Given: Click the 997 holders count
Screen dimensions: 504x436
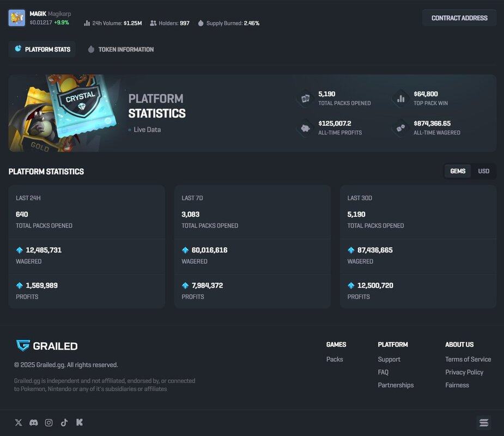Looking at the screenshot, I should 185,23.
